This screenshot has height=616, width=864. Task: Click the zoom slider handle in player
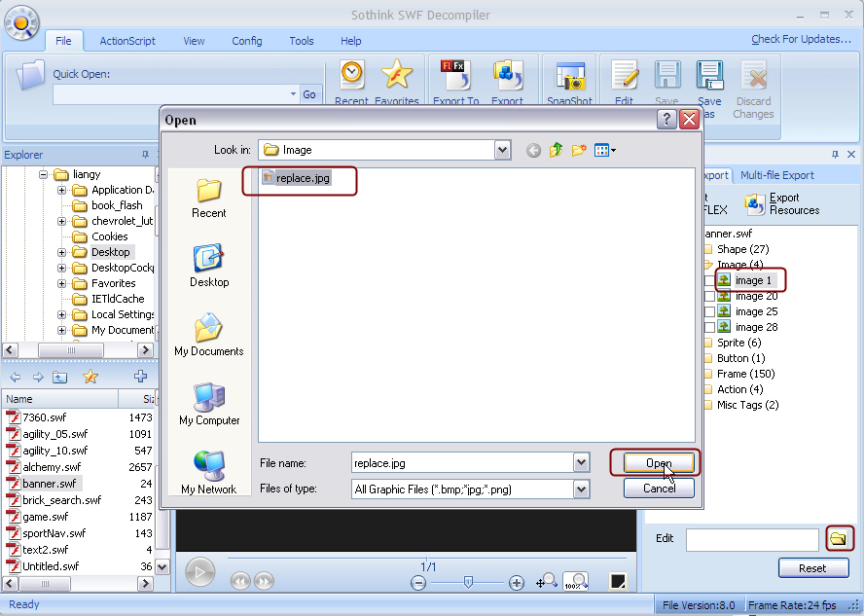tap(468, 581)
